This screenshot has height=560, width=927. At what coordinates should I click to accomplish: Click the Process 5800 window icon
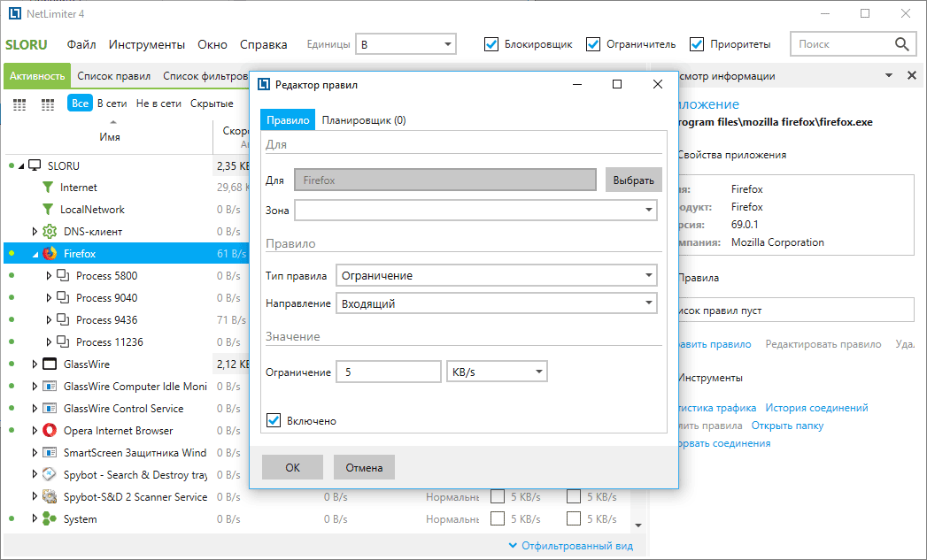(63, 275)
